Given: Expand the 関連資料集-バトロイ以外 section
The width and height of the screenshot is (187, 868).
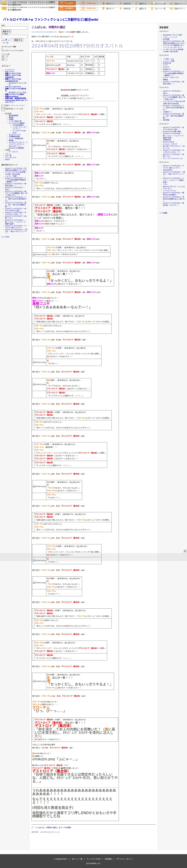Looking at the screenshot, I should 3,110.
